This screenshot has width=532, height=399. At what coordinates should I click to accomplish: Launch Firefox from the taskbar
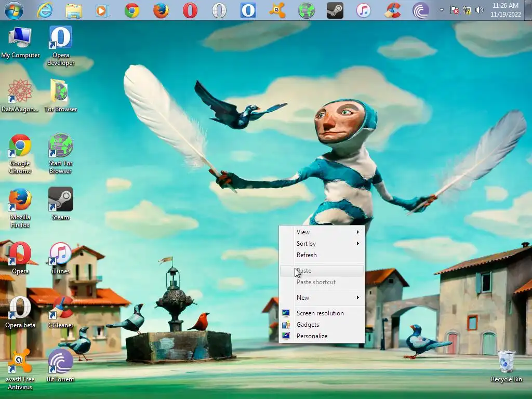[161, 10]
